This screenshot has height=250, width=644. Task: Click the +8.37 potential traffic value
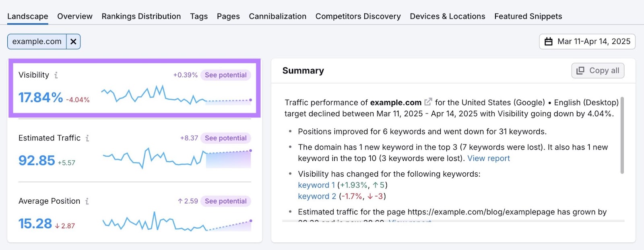coord(189,138)
